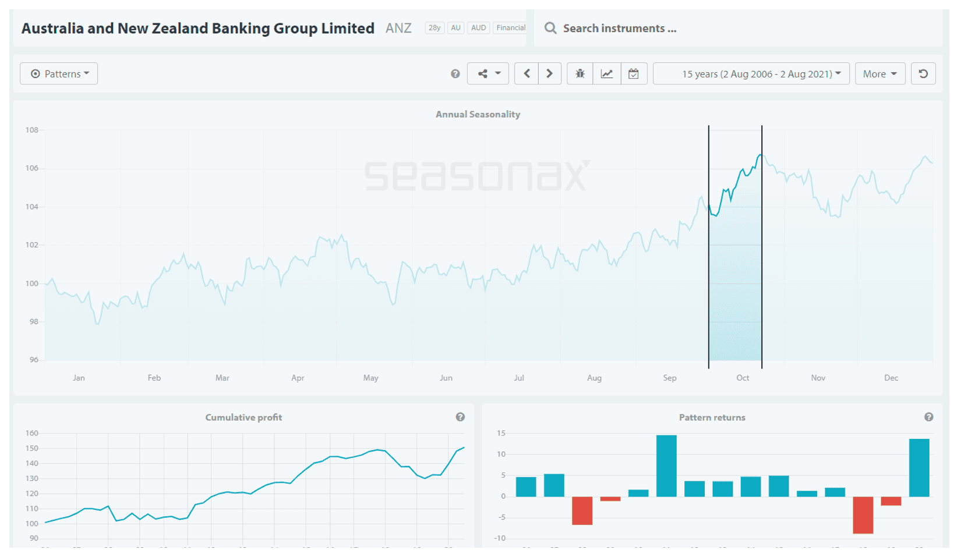The height and width of the screenshot is (560, 961).
Task: Go to previous pattern with left arrow
Action: (x=527, y=74)
